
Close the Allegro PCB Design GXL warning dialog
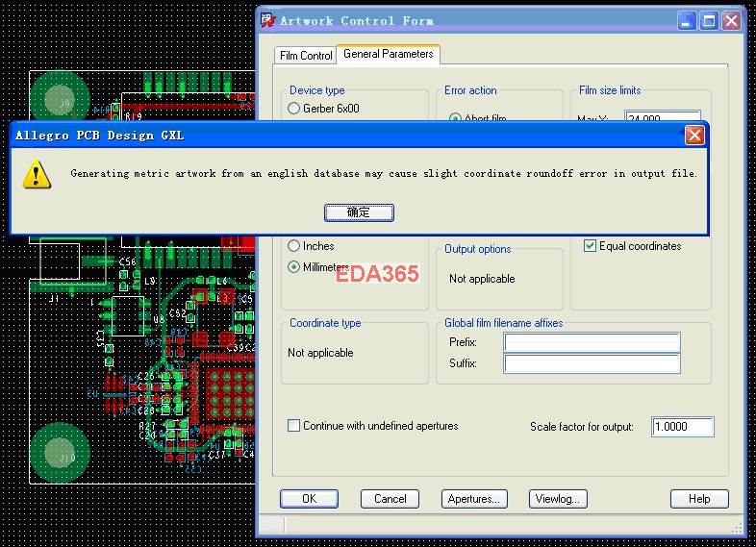694,136
